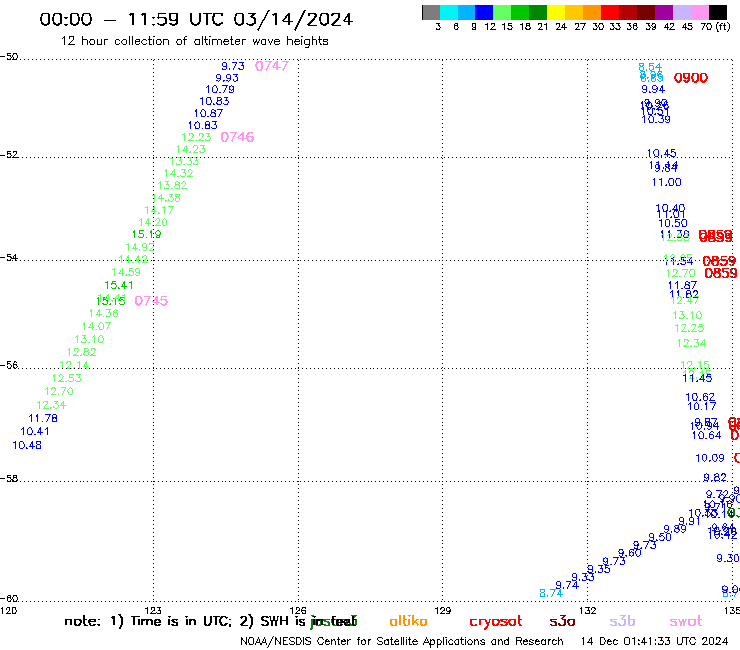Click the '14 Dec 01:41:33 UTC 2024' timestamp
Image resolution: width=740 pixels, height=650 pixels.
pos(654,642)
